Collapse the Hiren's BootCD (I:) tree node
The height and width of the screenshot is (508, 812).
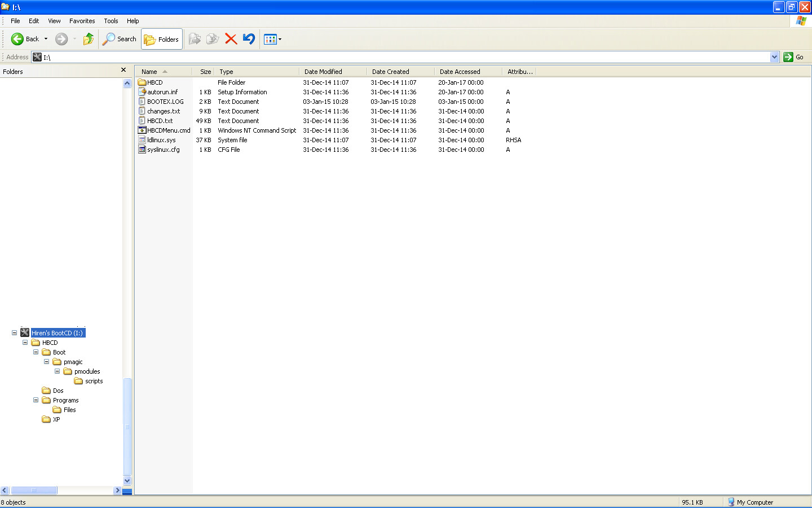coord(14,333)
